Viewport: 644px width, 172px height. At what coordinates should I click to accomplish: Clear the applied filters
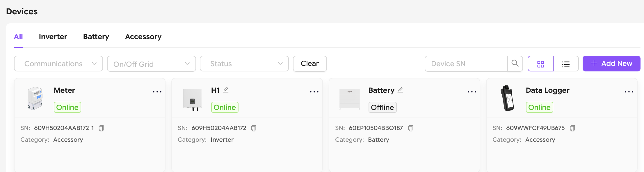310,64
